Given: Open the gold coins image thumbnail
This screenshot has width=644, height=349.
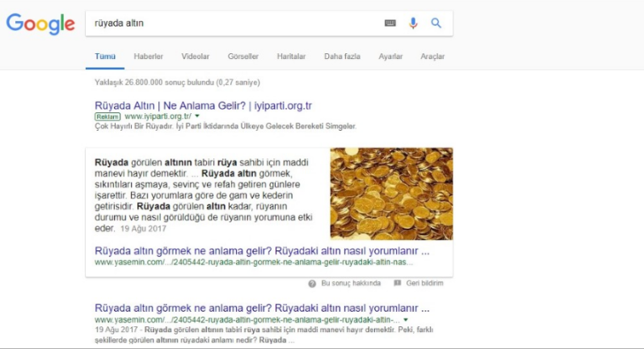Looking at the screenshot, I should (x=391, y=193).
